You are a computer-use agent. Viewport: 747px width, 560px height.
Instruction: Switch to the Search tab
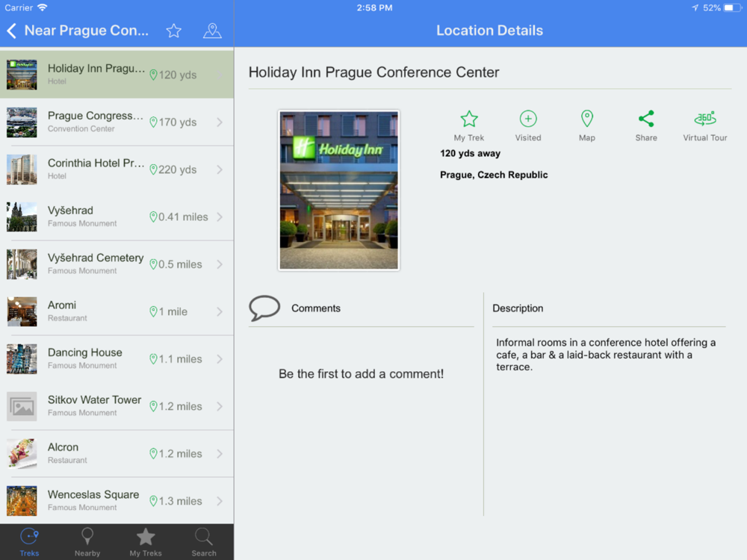coord(204,542)
